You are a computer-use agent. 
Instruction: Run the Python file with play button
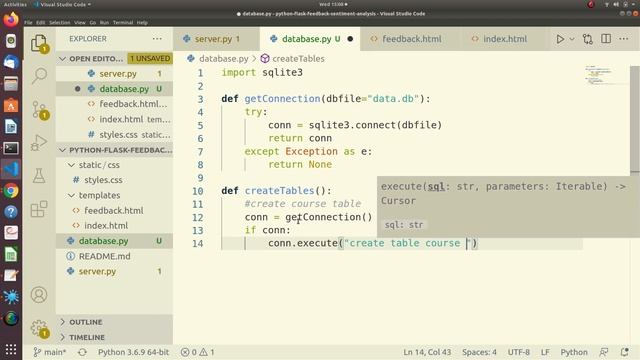(x=560, y=39)
